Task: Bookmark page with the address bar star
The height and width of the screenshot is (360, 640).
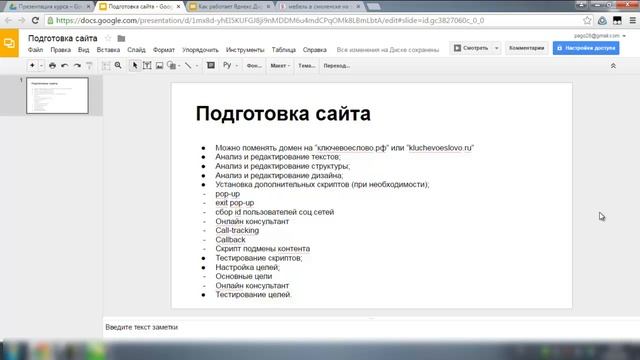Action: tap(587, 20)
